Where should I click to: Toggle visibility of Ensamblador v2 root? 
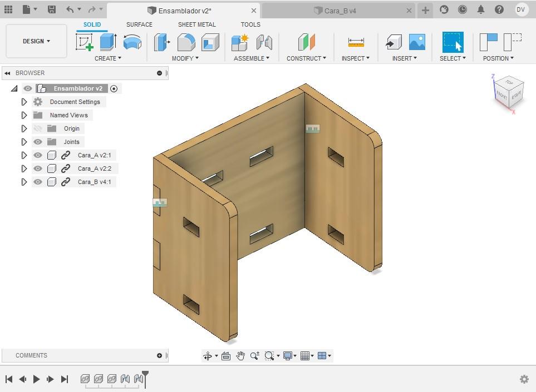[x=28, y=88]
